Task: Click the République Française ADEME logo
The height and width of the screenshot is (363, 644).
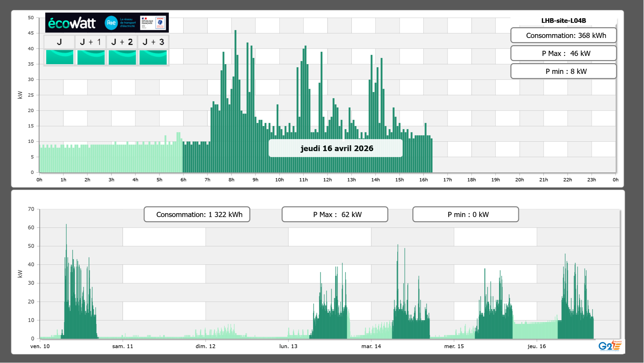Action: click(x=153, y=23)
